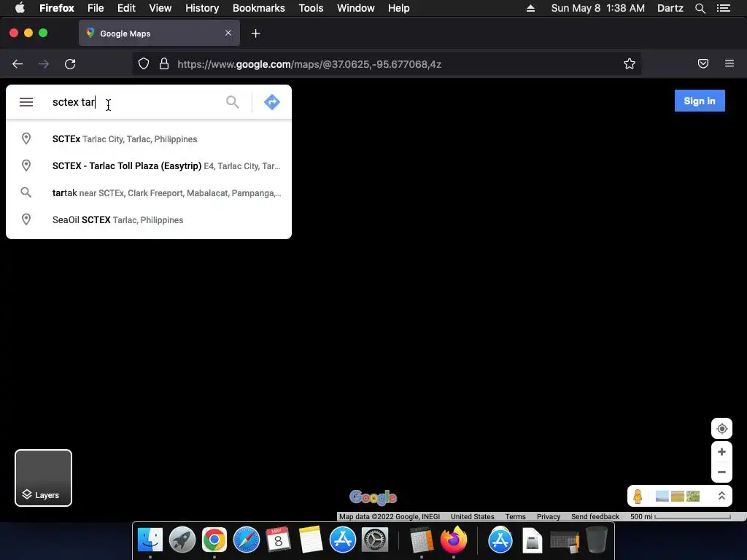Image resolution: width=747 pixels, height=560 pixels.
Task: Close the Google Maps tab
Action: (228, 34)
